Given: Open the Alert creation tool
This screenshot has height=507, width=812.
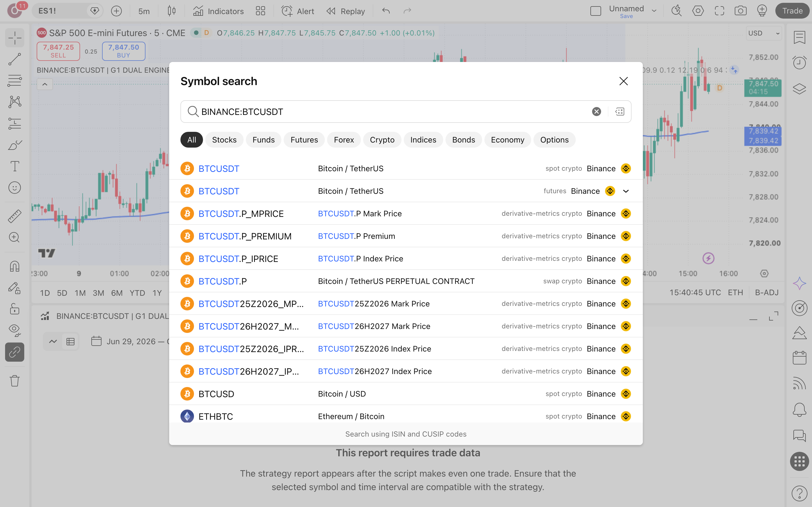Looking at the screenshot, I should tap(298, 11).
